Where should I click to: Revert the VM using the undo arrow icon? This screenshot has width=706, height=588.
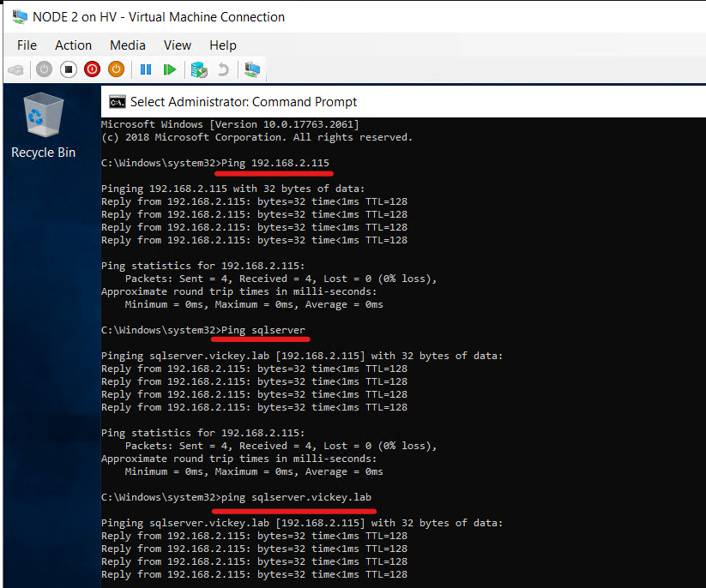point(223,69)
